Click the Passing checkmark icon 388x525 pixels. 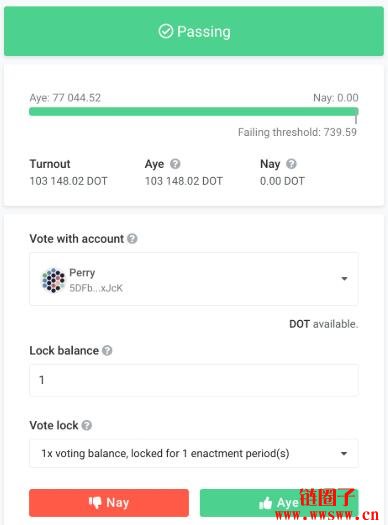(x=166, y=31)
